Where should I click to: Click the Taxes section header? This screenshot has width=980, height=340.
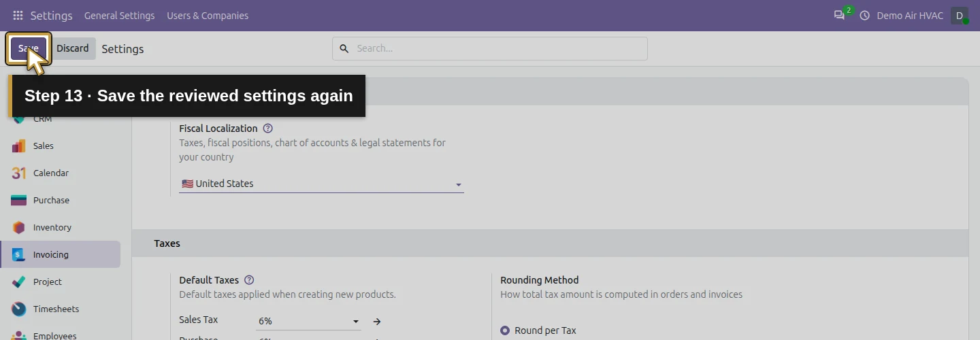click(x=167, y=243)
